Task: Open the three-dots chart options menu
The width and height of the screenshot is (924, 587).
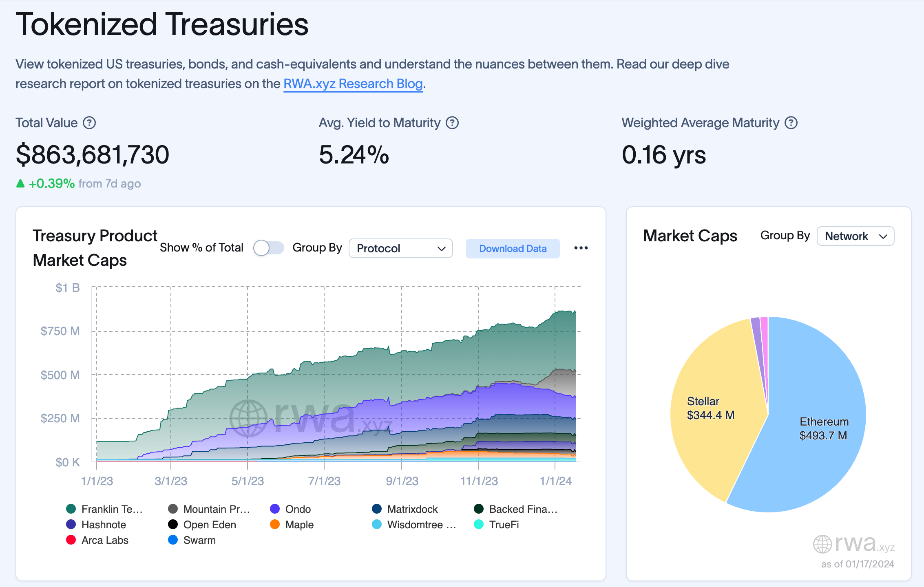Action: (x=581, y=248)
